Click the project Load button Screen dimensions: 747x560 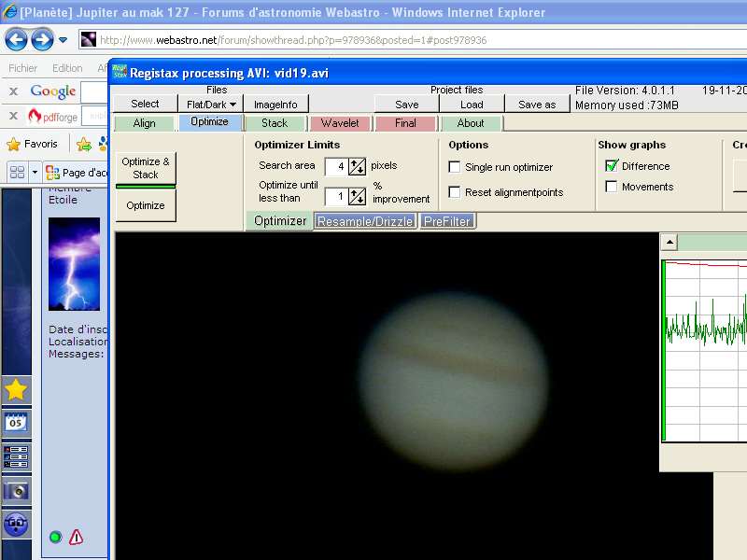[x=472, y=105]
